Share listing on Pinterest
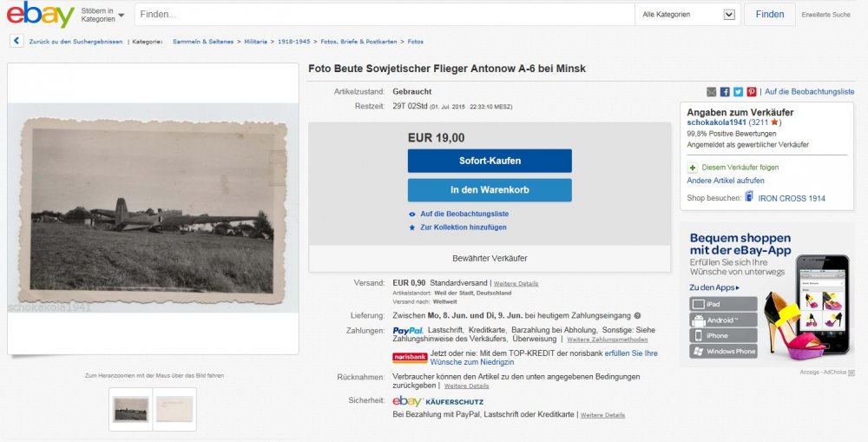Screen dimensions: 868x442 [751, 91]
